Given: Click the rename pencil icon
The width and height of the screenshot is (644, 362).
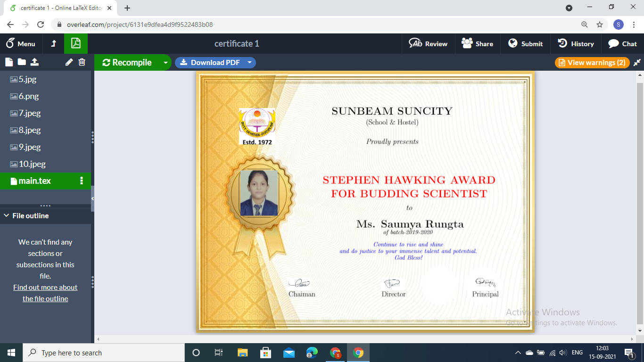Looking at the screenshot, I should pos(69,62).
